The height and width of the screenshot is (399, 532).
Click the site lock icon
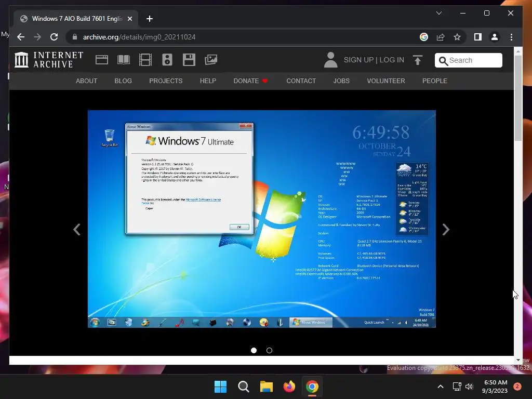coord(75,37)
